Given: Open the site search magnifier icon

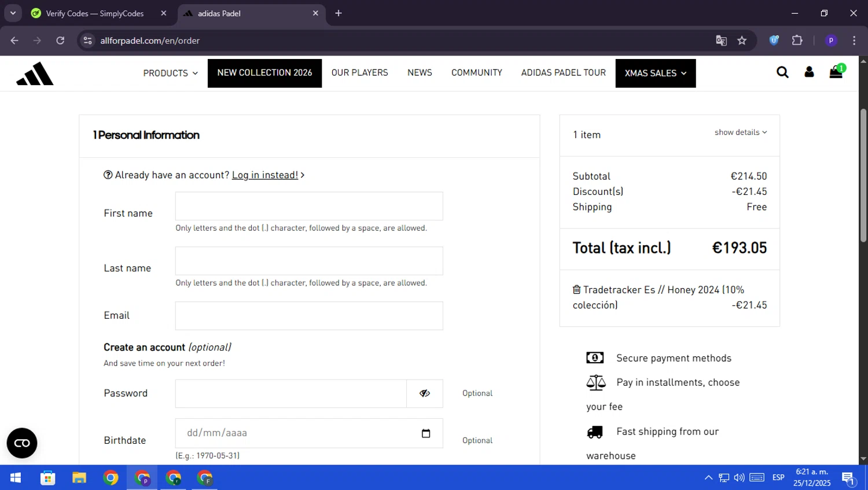Looking at the screenshot, I should [782, 72].
